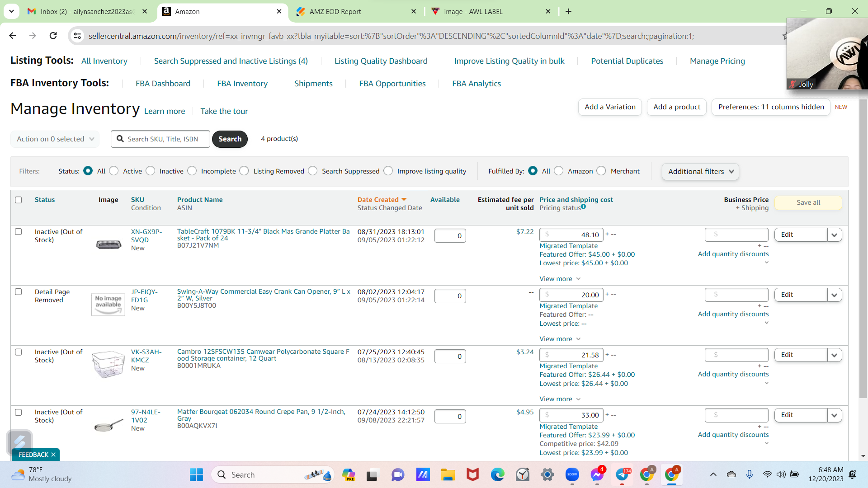The width and height of the screenshot is (868, 488).
Task: Expand View more for Swing-A-Way pricing
Action: coord(560,339)
